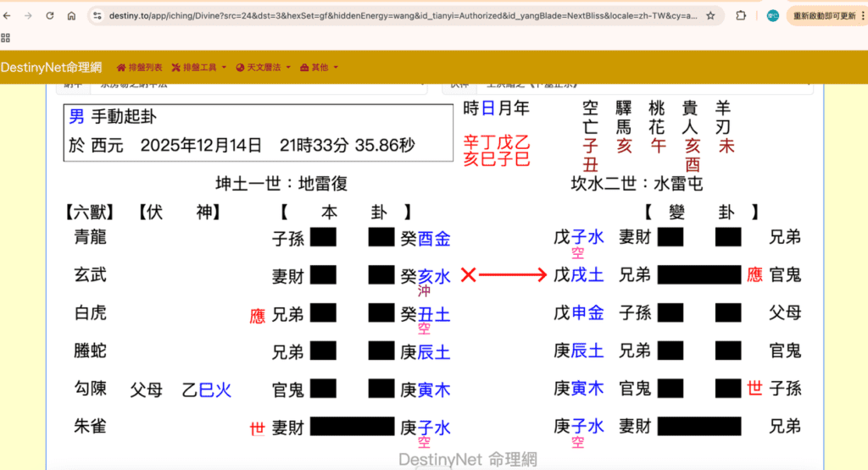The height and width of the screenshot is (470, 868).
Task: Open the browser extensions puzzle icon
Action: pyautogui.click(x=742, y=16)
